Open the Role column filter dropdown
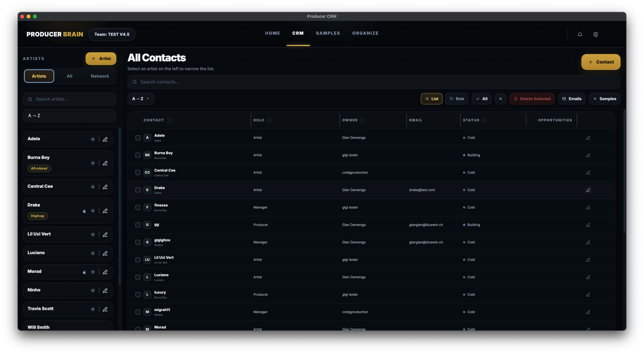The height and width of the screenshot is (354, 644). pyautogui.click(x=269, y=120)
